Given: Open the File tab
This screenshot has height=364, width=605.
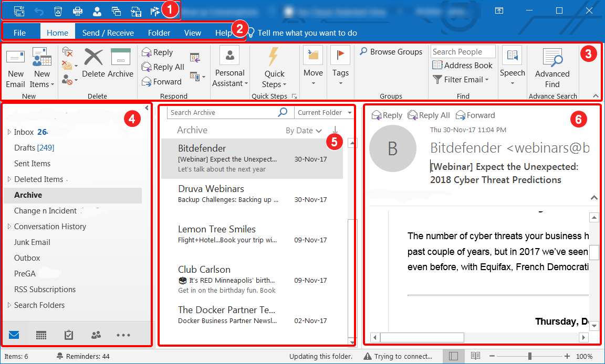Looking at the screenshot, I should tap(19, 33).
